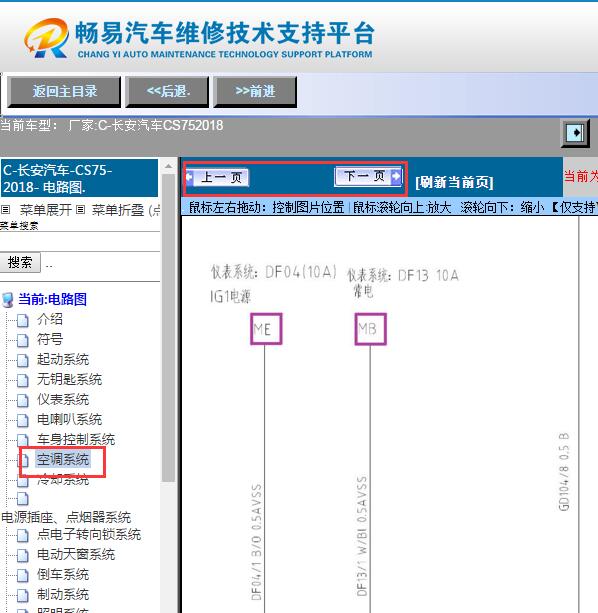Select the 空调系统 entry
Viewport: 598px width, 613px height.
coord(63,459)
